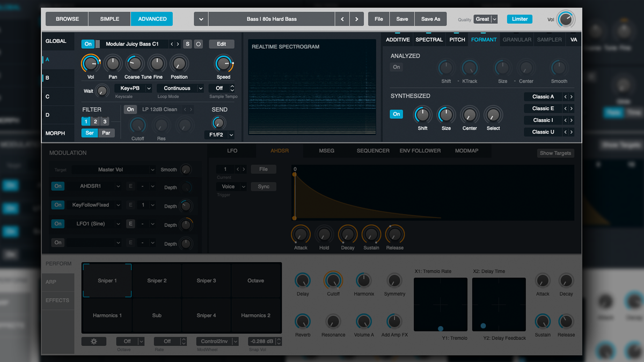The width and height of the screenshot is (644, 362).
Task: Click the master Vol knob at top right
Action: click(567, 18)
